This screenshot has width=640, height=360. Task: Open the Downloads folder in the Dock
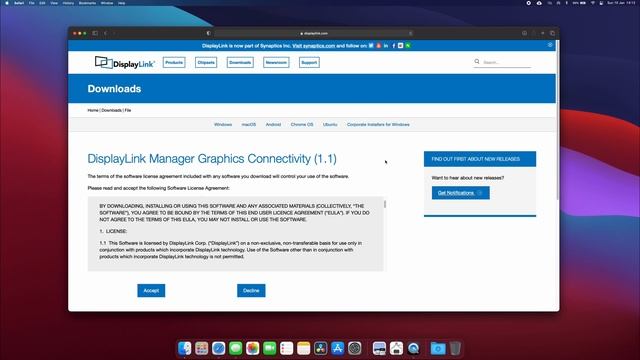coord(438,348)
